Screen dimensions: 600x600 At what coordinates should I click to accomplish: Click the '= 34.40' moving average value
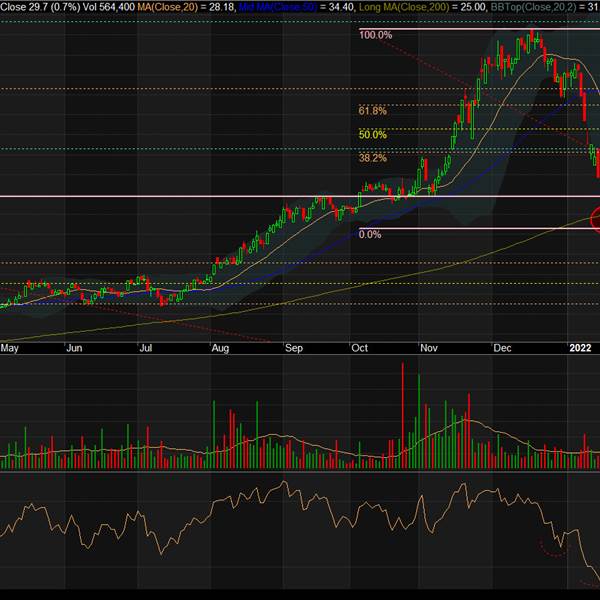[337, 7]
